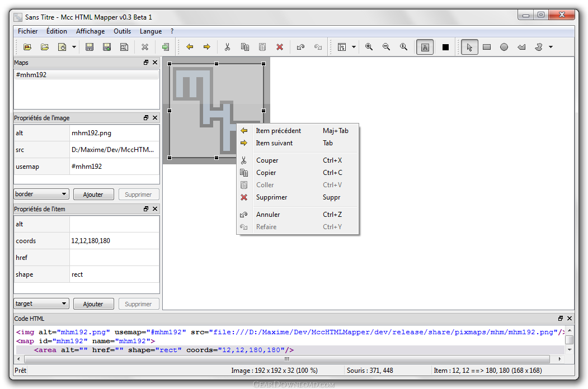Click the recent files clock icon
Screen dimensions: 588x389
tap(62, 47)
